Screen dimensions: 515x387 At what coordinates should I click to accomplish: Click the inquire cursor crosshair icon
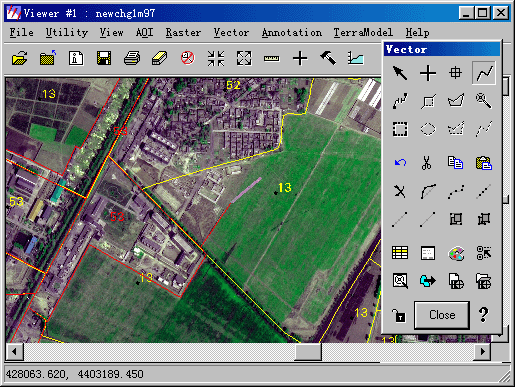click(300, 58)
